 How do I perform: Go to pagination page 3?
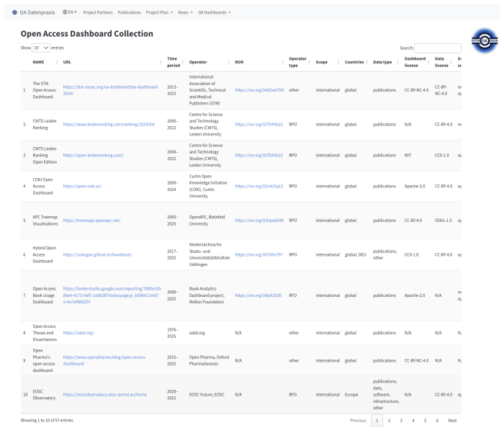(401, 421)
